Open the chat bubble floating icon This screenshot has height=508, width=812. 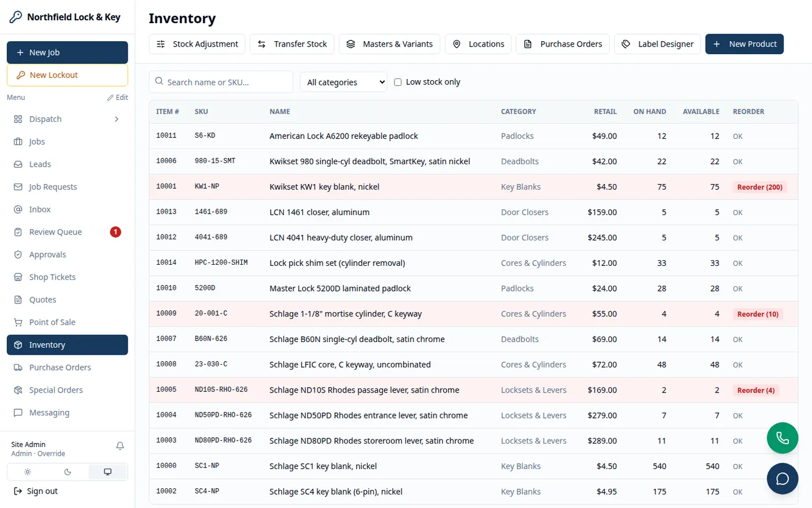782,478
